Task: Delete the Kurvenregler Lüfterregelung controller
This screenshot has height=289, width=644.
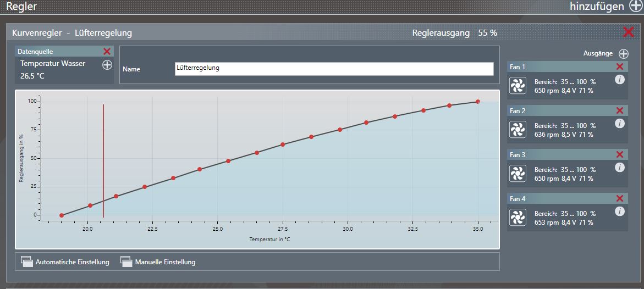Action: tap(629, 32)
